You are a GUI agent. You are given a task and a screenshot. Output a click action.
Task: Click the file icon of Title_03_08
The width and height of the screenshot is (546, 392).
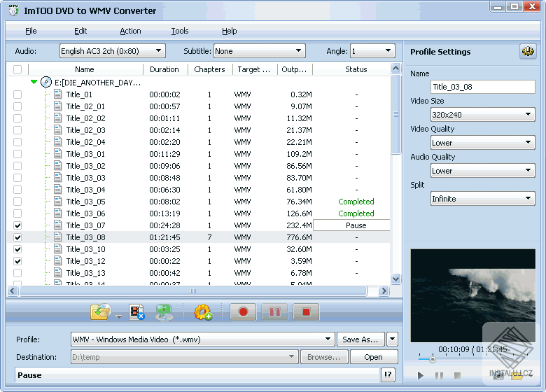58,237
